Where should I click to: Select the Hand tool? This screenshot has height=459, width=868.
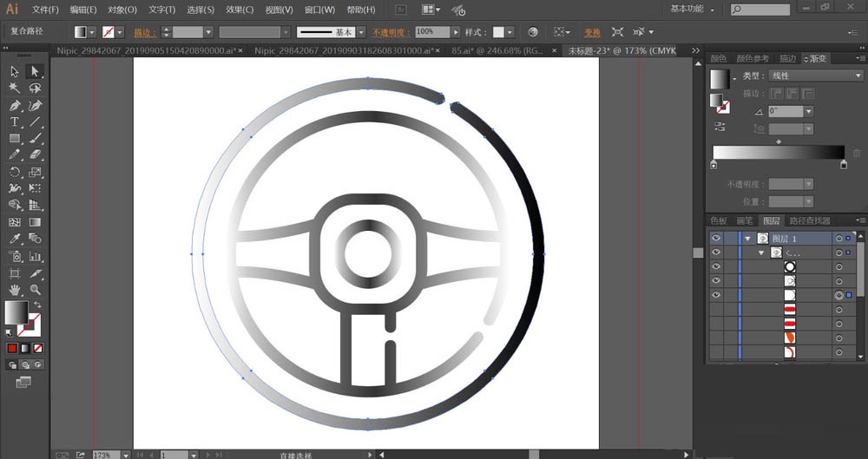[15, 290]
